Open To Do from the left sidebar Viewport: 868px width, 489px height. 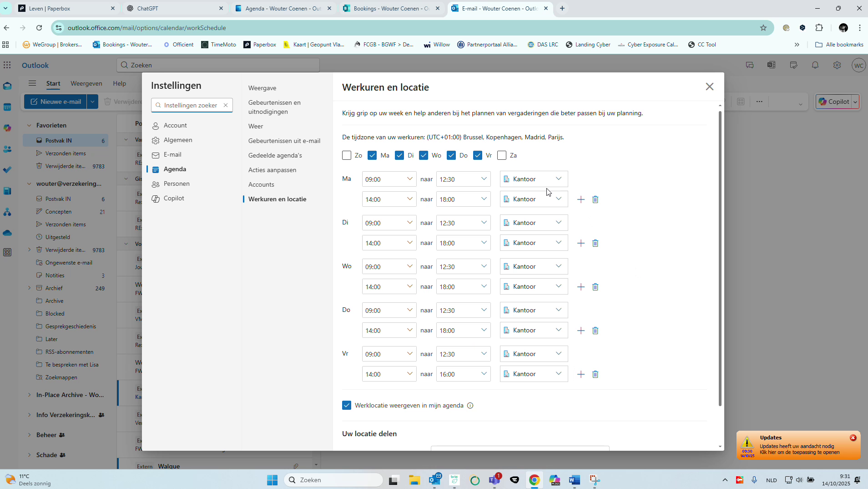coord(7,169)
